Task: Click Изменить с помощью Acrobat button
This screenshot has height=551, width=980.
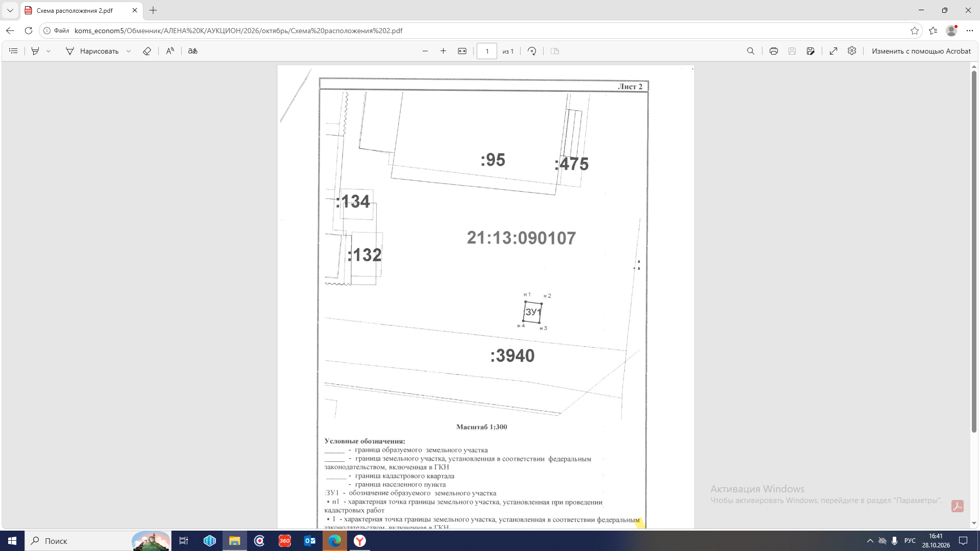Action: pos(921,51)
